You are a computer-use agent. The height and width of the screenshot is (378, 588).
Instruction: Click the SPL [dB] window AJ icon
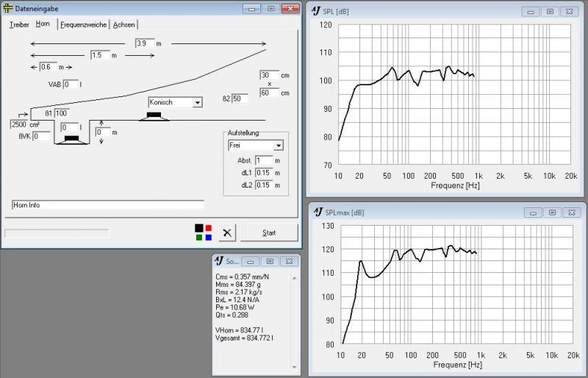tap(316, 11)
